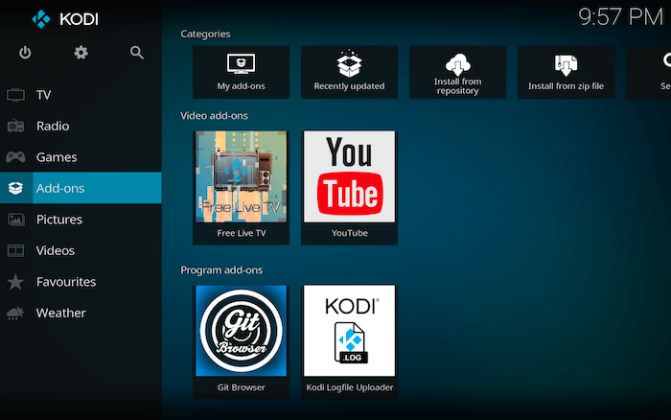Choose Install from repository

tap(457, 72)
